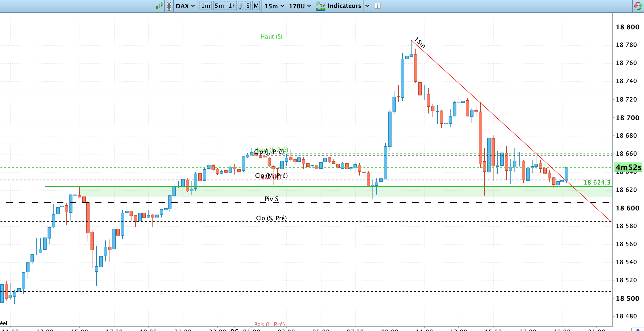Switch to the 1h timeframe
This screenshot has width=644, height=331.
click(232, 6)
